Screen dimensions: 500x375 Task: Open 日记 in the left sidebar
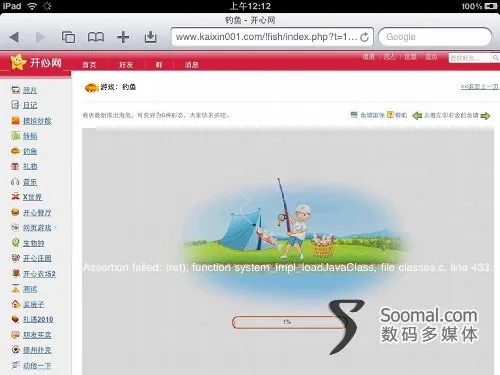(x=30, y=105)
